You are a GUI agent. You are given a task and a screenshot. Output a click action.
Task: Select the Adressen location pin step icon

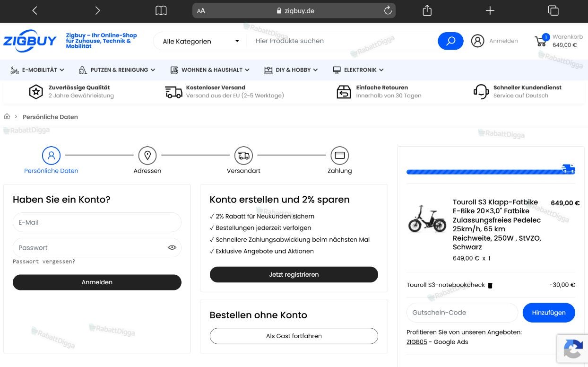[147, 155]
